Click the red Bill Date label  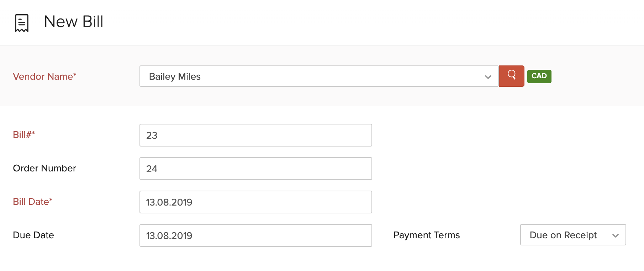[33, 202]
